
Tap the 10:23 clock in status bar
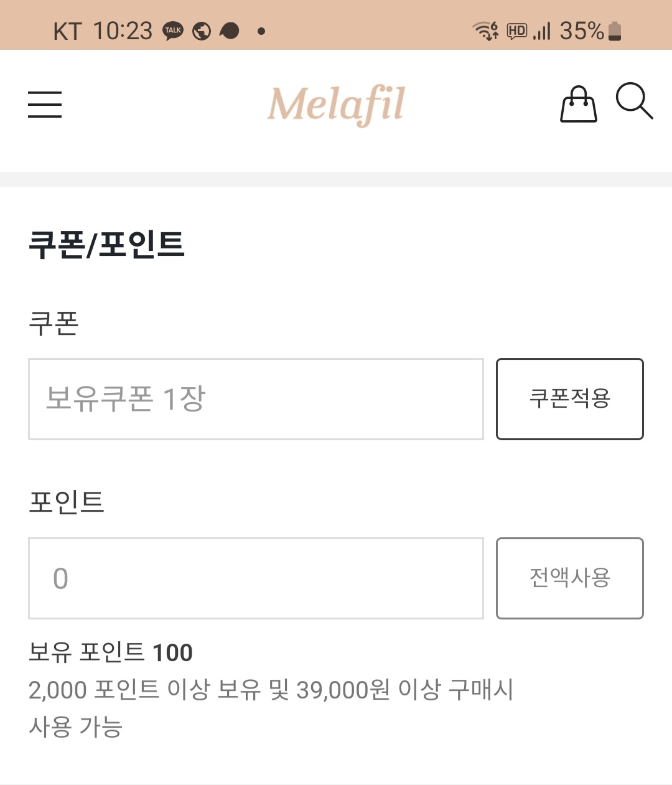tap(123, 31)
